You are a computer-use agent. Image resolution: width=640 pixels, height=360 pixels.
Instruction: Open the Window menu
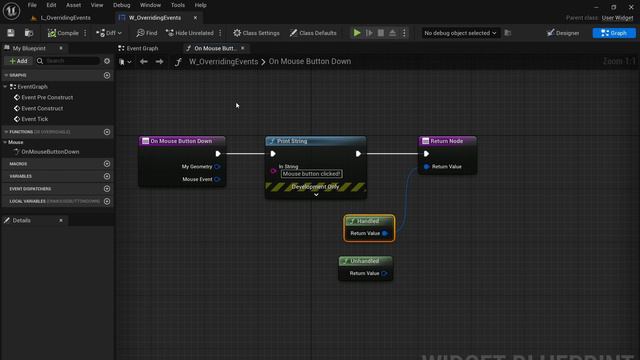(150, 5)
